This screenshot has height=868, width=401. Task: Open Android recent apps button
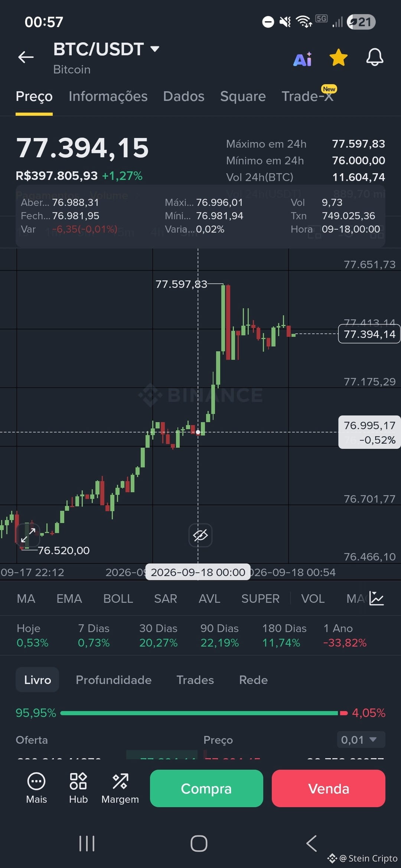87,843
